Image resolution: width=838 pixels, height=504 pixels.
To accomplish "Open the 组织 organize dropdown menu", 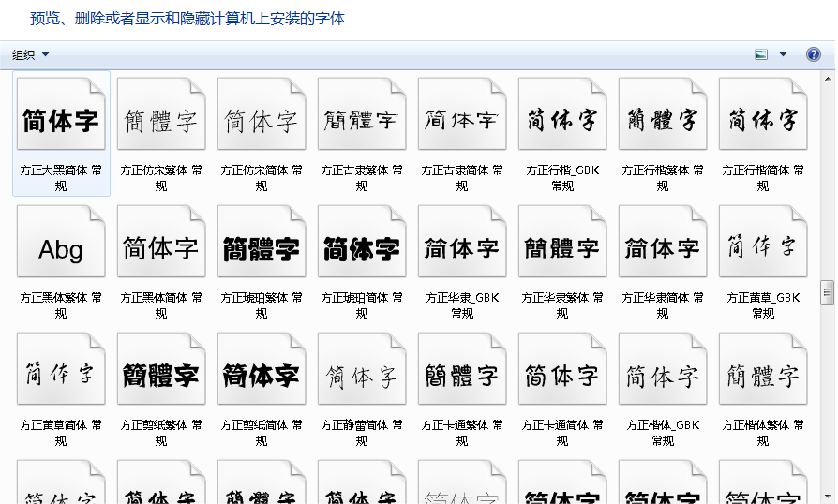I will (x=30, y=54).
